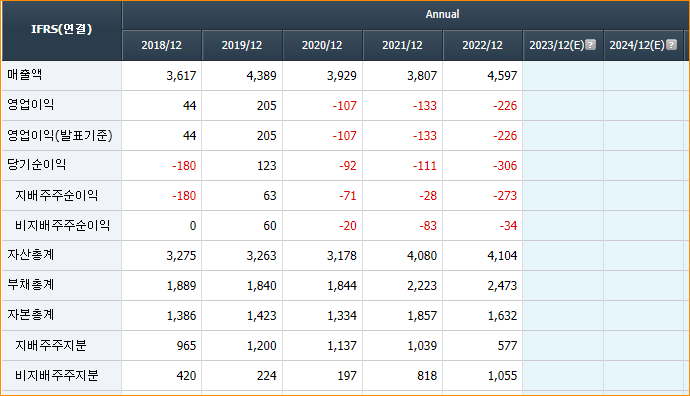Click the -20 non-controlling net income value
690x396 pixels.
tap(348, 226)
